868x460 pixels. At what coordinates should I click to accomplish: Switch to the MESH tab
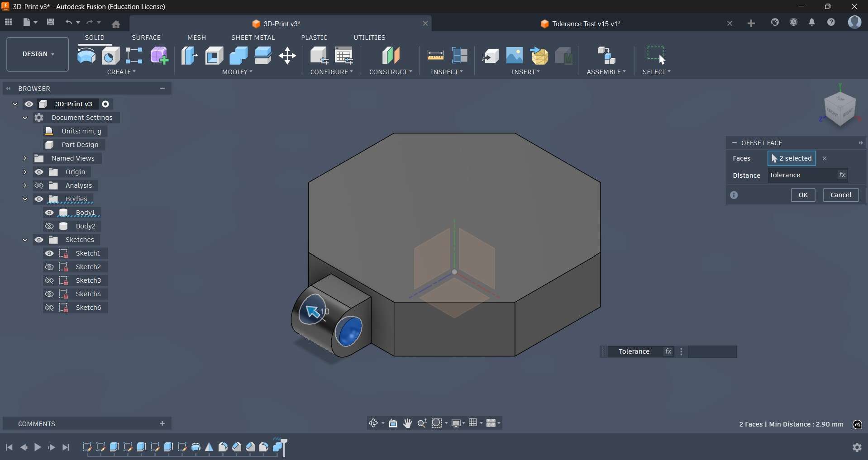point(197,38)
